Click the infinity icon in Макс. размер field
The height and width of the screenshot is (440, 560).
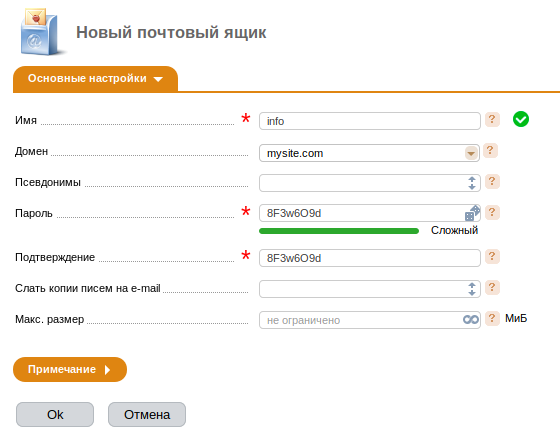click(471, 320)
